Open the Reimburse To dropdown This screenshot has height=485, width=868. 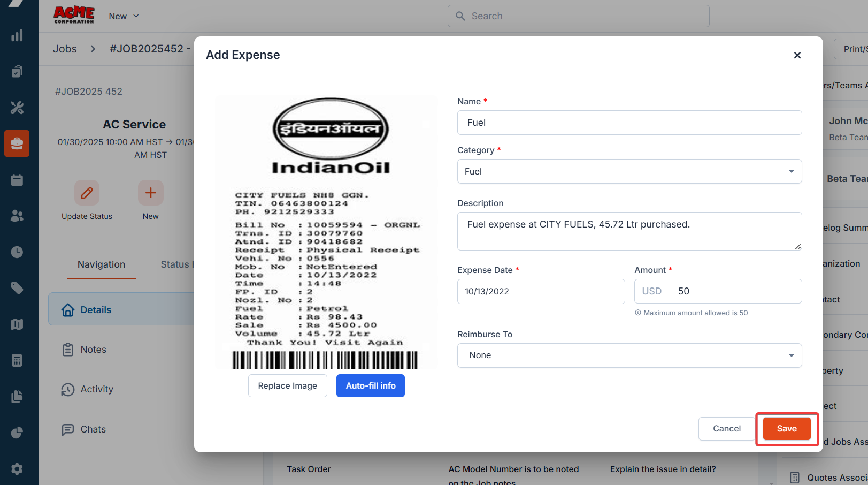coord(629,355)
